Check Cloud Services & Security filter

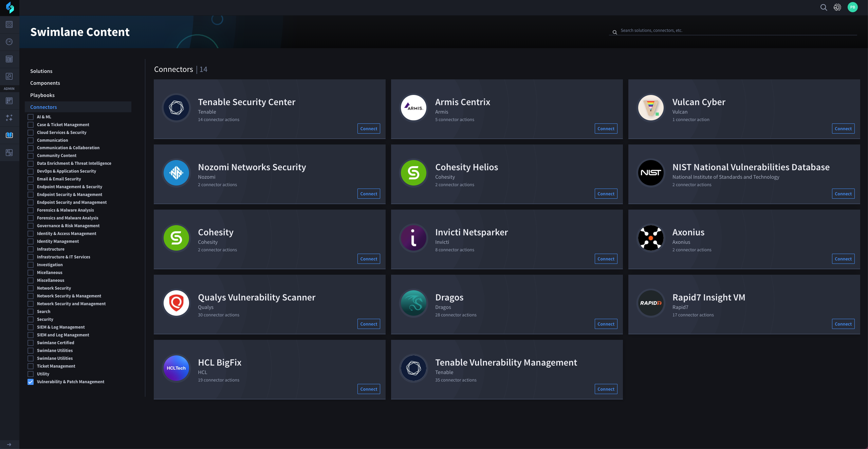[x=31, y=132]
